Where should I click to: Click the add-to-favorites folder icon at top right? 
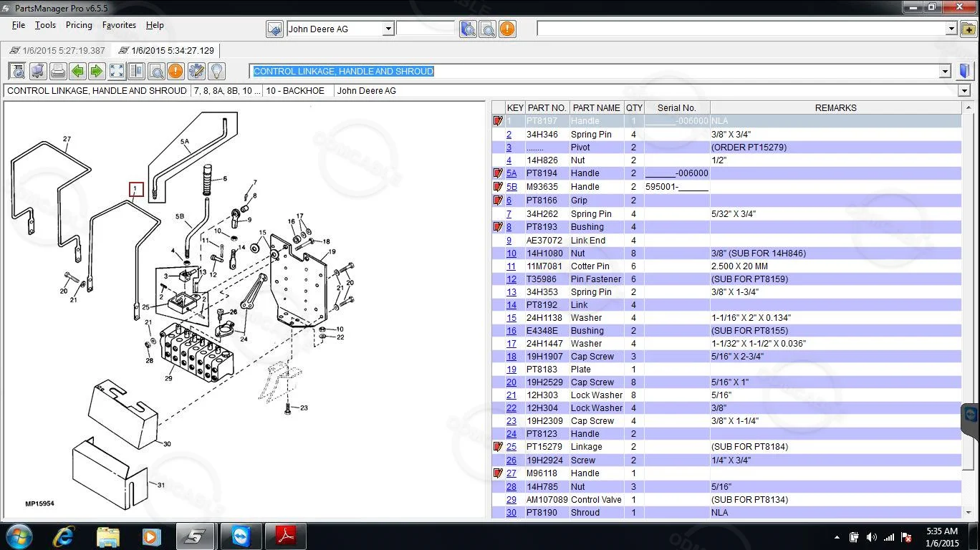[968, 29]
